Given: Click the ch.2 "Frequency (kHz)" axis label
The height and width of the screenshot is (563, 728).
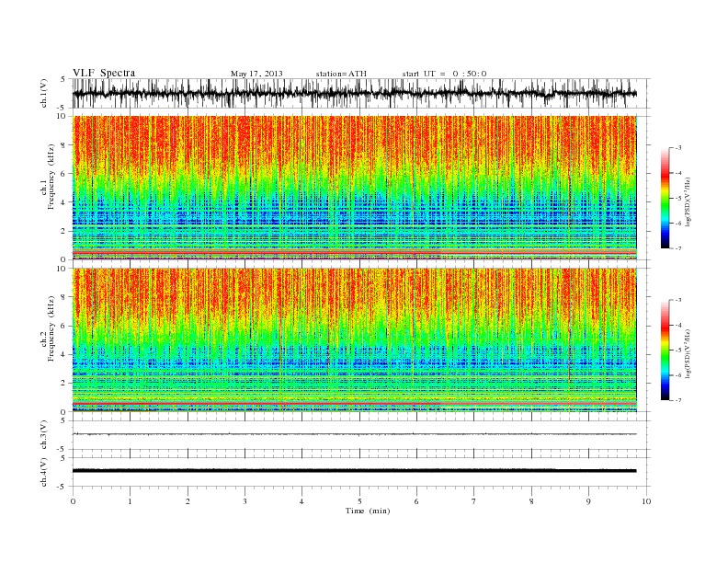Looking at the screenshot, I should tap(51, 328).
